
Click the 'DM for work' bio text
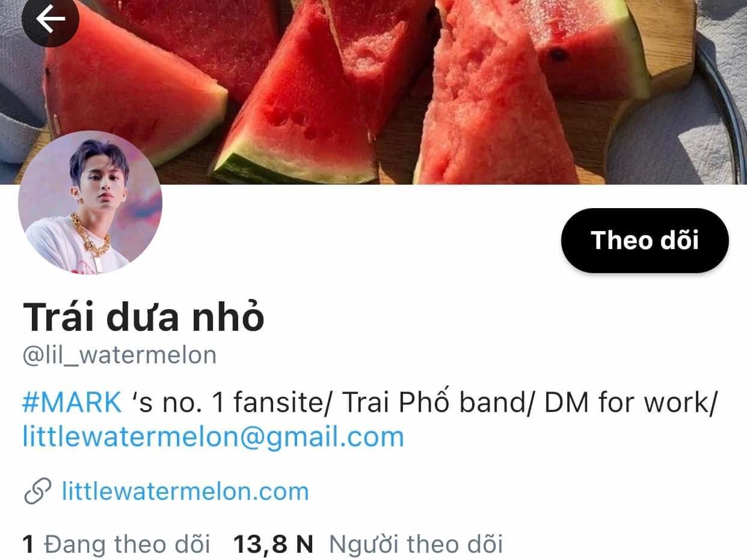626,402
